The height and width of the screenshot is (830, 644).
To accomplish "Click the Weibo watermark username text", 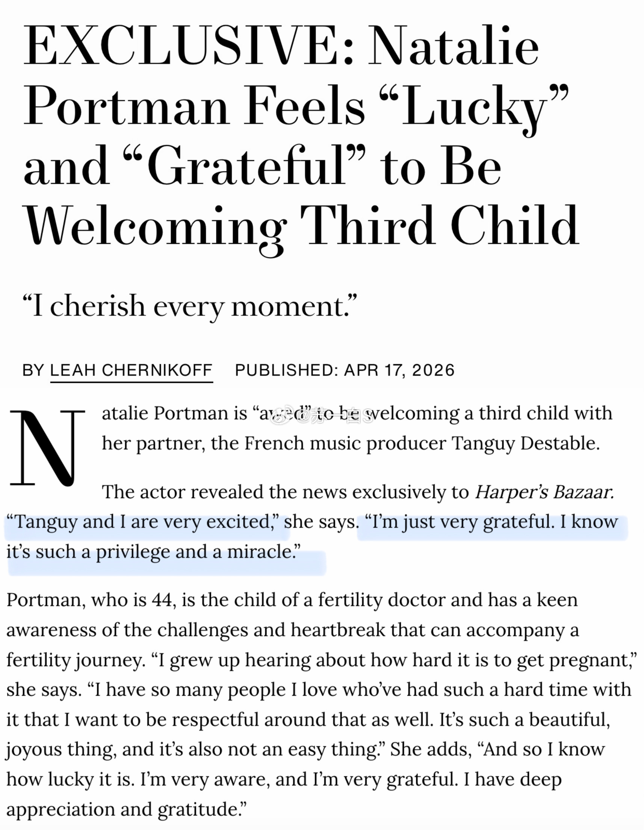I will (x=334, y=417).
